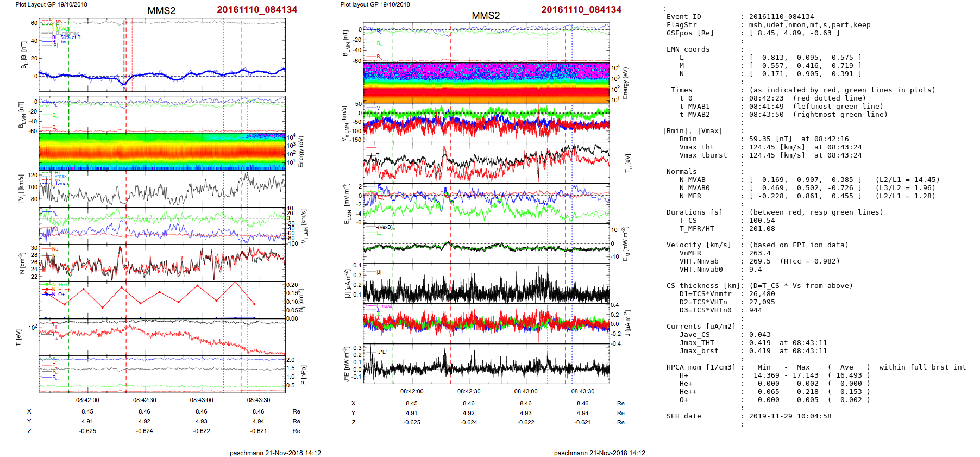Screen dimensions: 980x457
Task: Click the left panel ion energy spectrogram
Action: (x=162, y=151)
